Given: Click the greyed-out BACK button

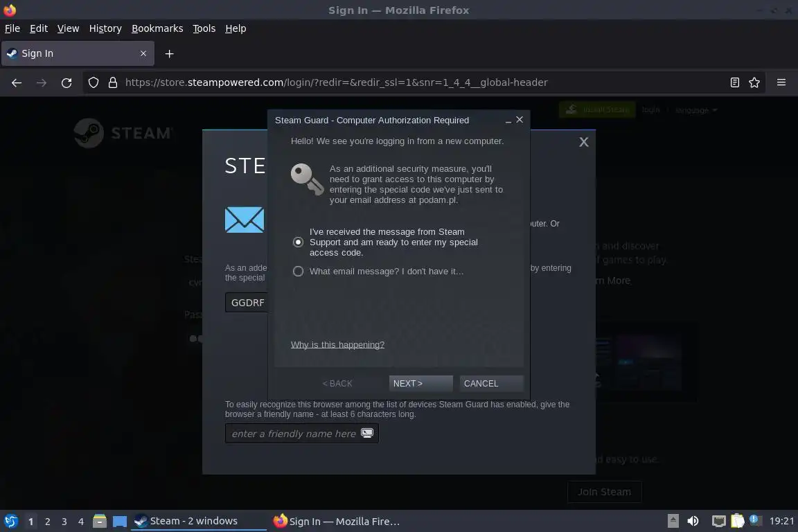Looking at the screenshot, I should point(337,383).
